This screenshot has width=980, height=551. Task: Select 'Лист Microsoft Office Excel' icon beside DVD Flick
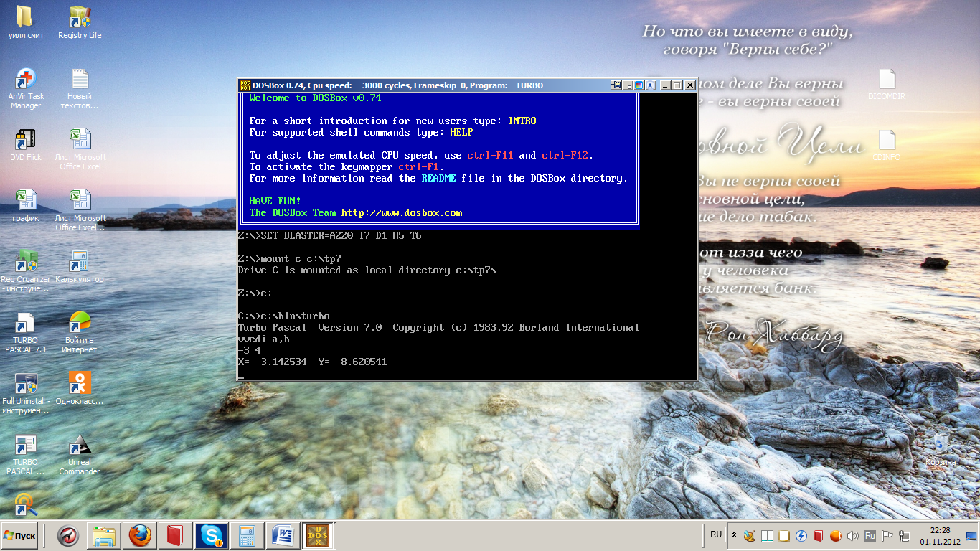pyautogui.click(x=80, y=149)
